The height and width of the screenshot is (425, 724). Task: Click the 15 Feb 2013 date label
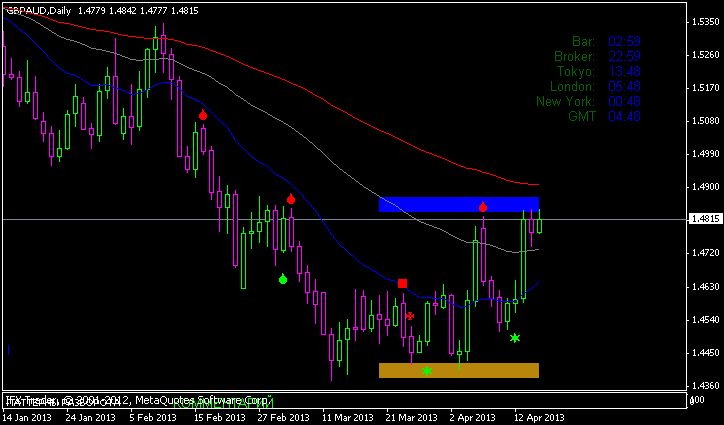pyautogui.click(x=220, y=418)
